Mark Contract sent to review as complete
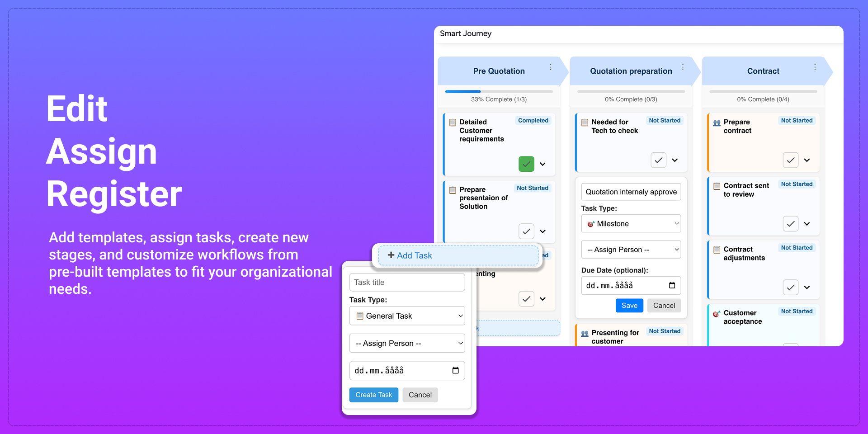Viewport: 868px width, 434px height. [790, 224]
